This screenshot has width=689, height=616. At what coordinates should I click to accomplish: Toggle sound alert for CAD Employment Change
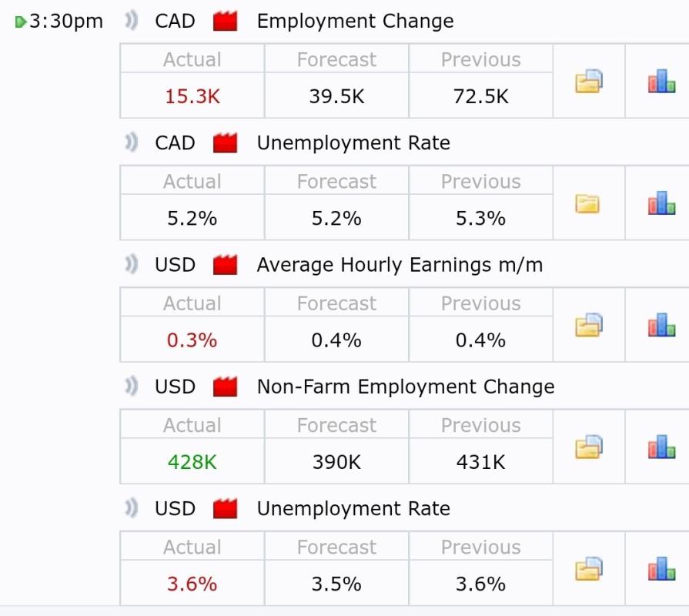pyautogui.click(x=132, y=22)
